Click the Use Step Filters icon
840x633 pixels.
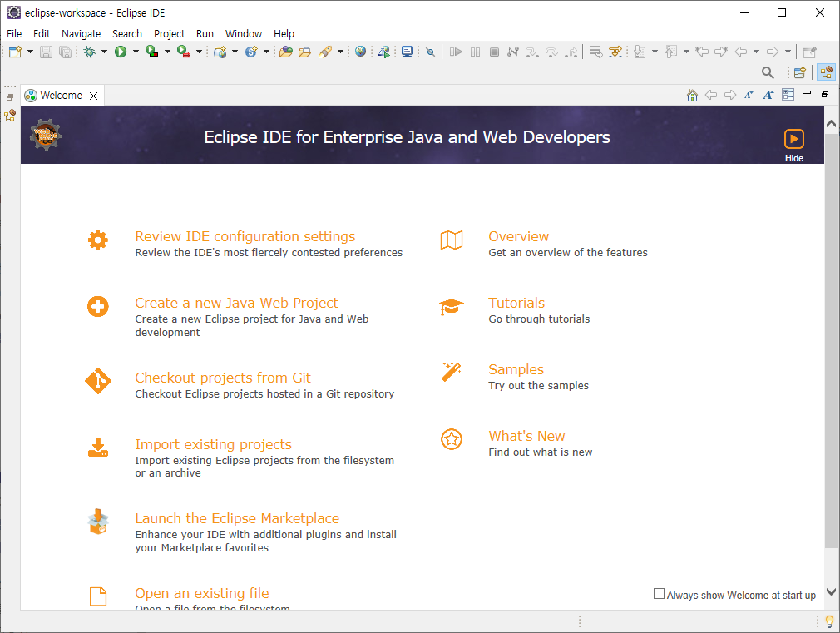click(615, 52)
